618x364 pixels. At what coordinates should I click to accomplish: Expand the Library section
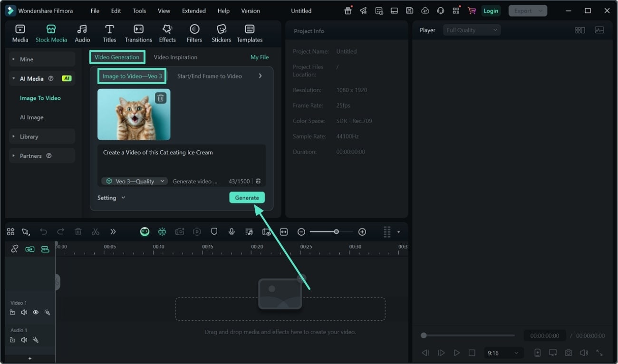[42, 136]
